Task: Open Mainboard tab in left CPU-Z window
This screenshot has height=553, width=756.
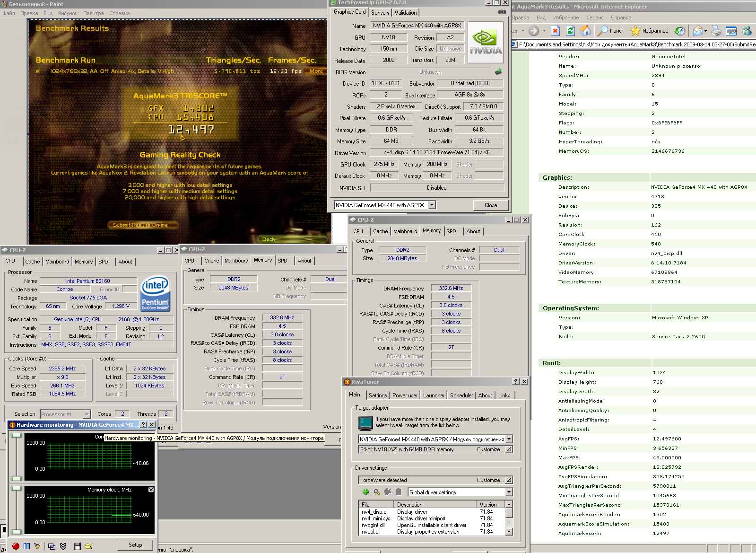Action: click(57, 262)
